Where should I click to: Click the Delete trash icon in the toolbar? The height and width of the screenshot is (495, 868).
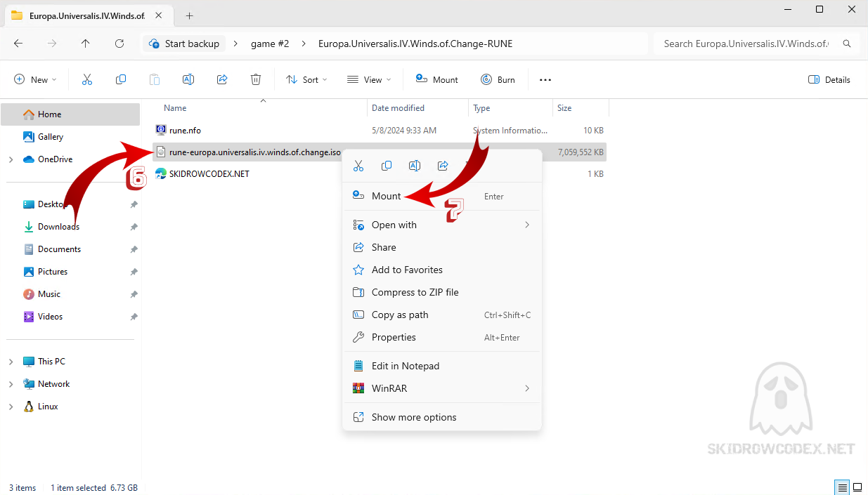click(256, 80)
